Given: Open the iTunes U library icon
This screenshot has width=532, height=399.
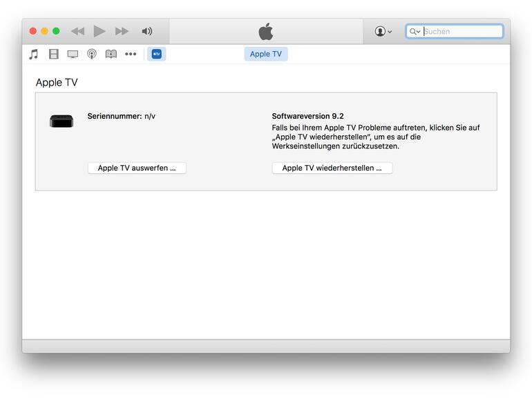Looking at the screenshot, I should pyautogui.click(x=111, y=54).
